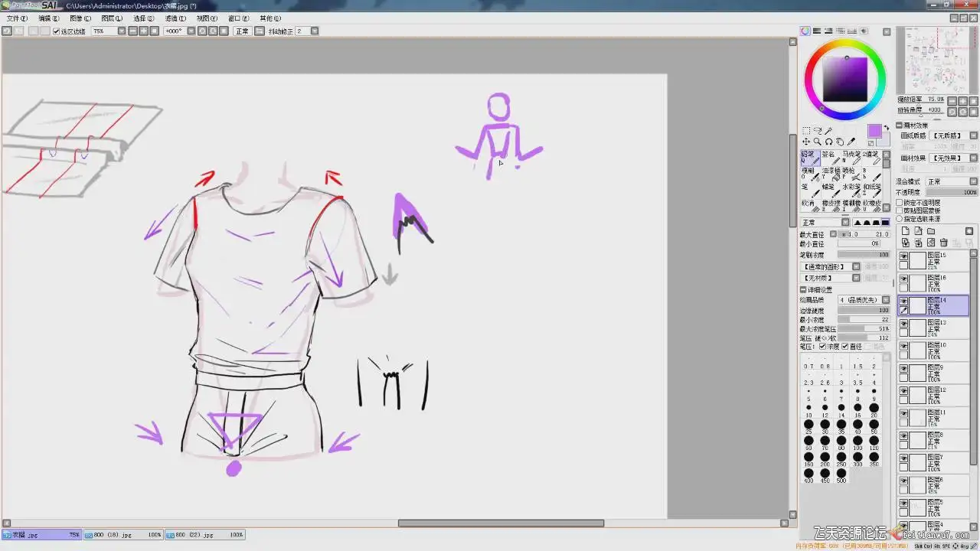Delete layer with trash icon

click(943, 243)
